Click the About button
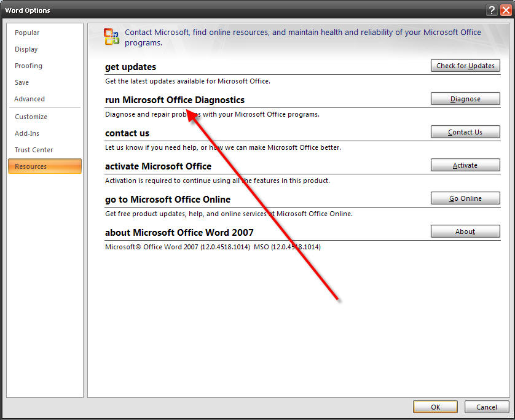The width and height of the screenshot is (515, 420). [465, 231]
